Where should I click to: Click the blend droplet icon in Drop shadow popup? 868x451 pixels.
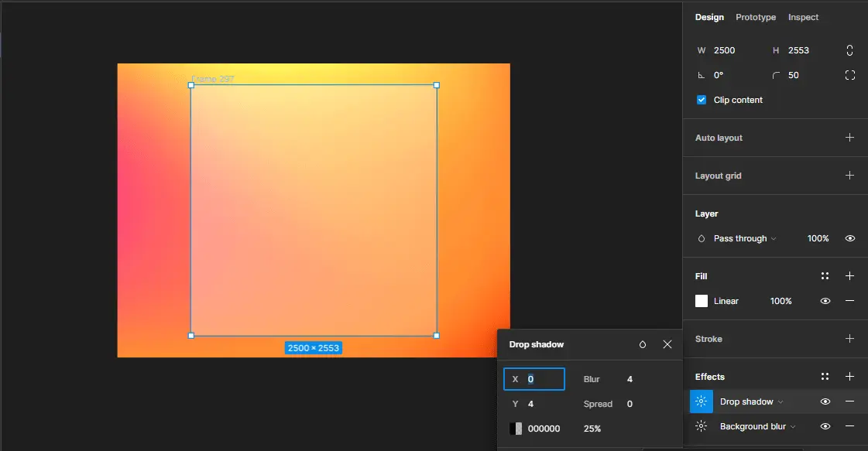(x=642, y=344)
